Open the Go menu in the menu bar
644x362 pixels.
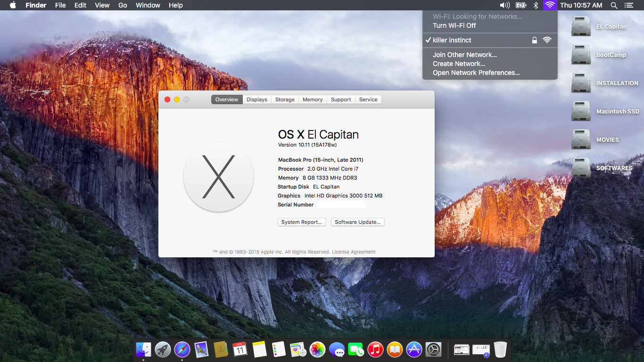(x=122, y=5)
